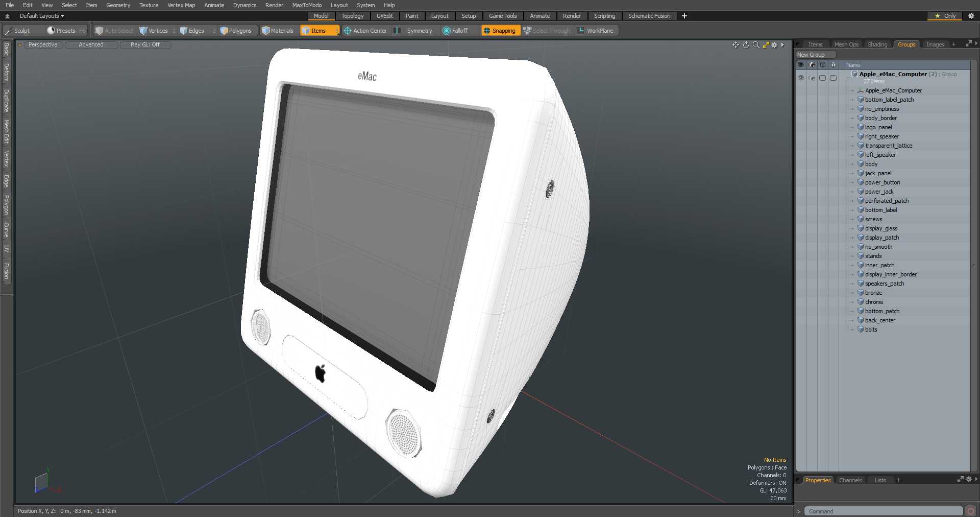Click the axis gizmo cube in the viewport corner
This screenshot has width=980, height=517.
coord(42,482)
